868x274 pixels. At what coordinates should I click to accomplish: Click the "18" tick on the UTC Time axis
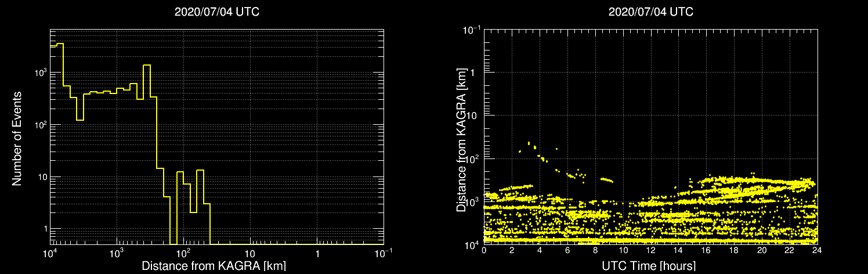734,250
